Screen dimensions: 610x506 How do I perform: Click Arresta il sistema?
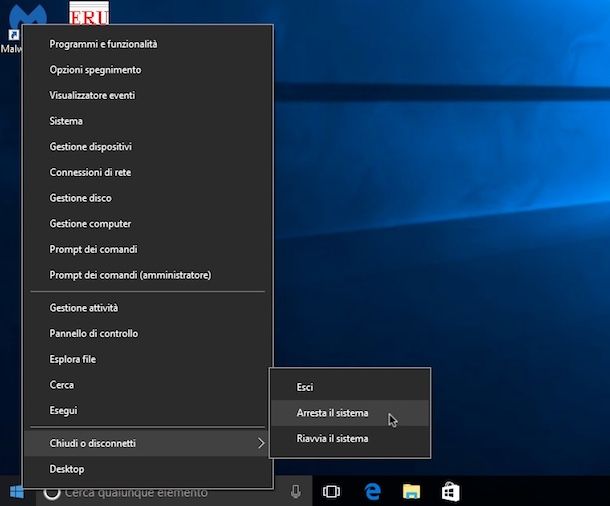[x=350, y=413]
